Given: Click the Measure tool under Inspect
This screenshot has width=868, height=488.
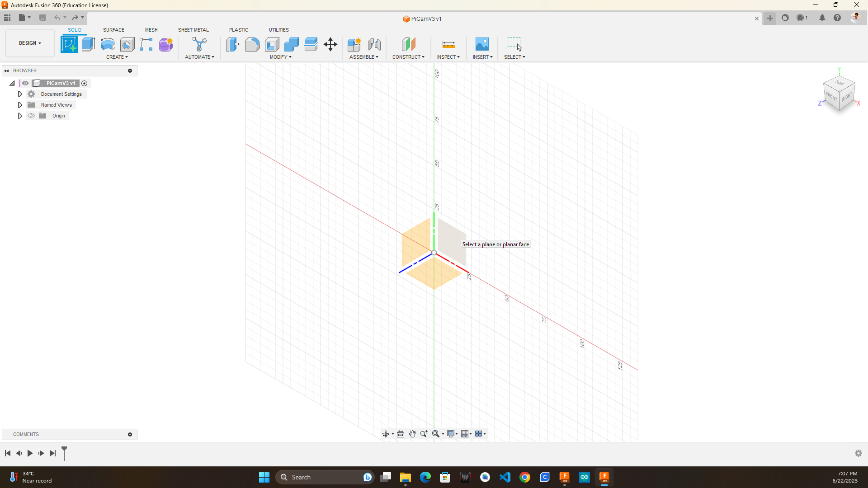Looking at the screenshot, I should (448, 44).
